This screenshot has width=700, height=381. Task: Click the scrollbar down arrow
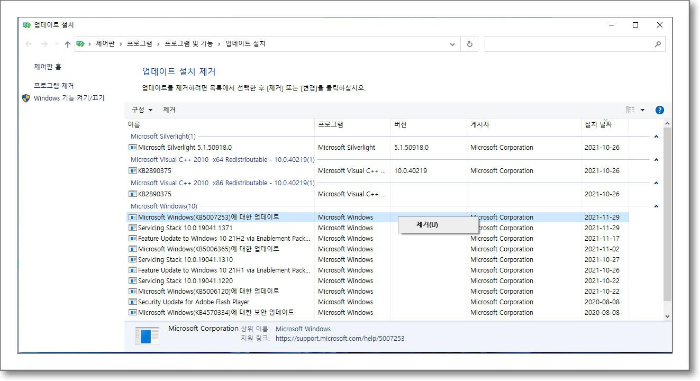667,317
